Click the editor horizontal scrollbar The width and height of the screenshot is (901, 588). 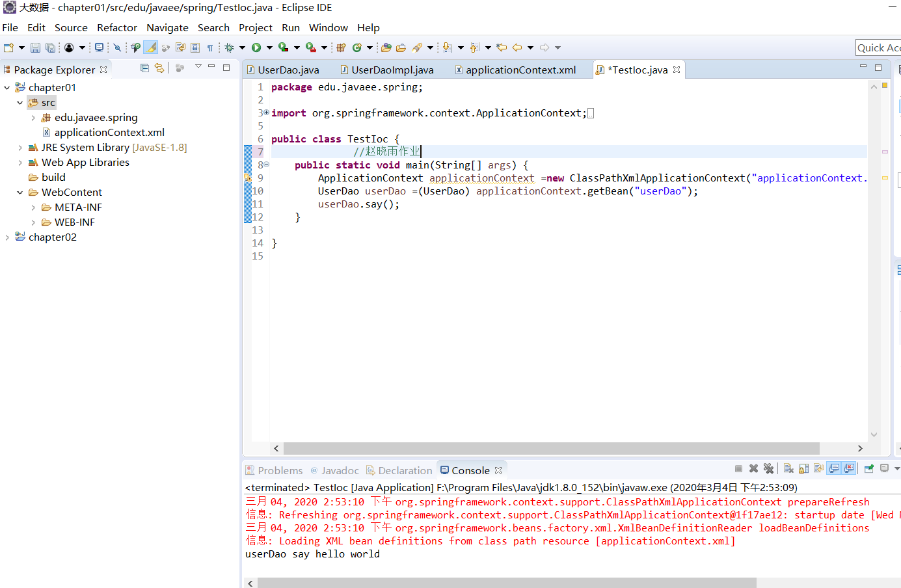pos(551,448)
